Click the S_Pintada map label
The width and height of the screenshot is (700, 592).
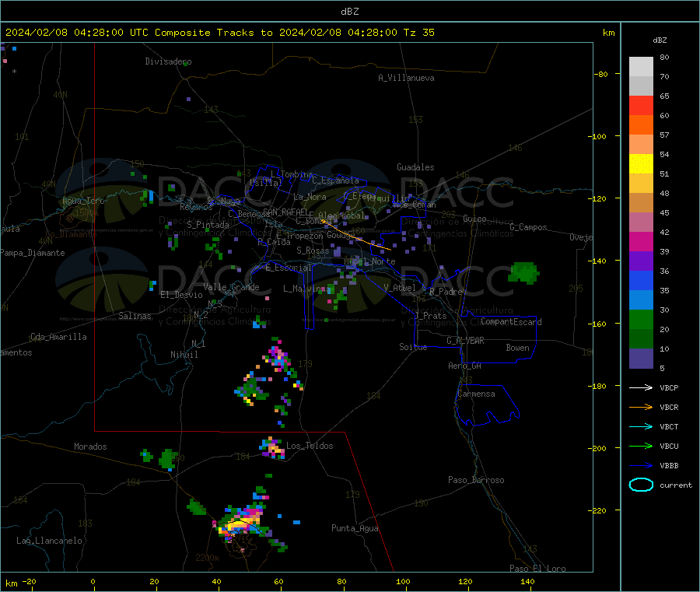pyautogui.click(x=208, y=225)
